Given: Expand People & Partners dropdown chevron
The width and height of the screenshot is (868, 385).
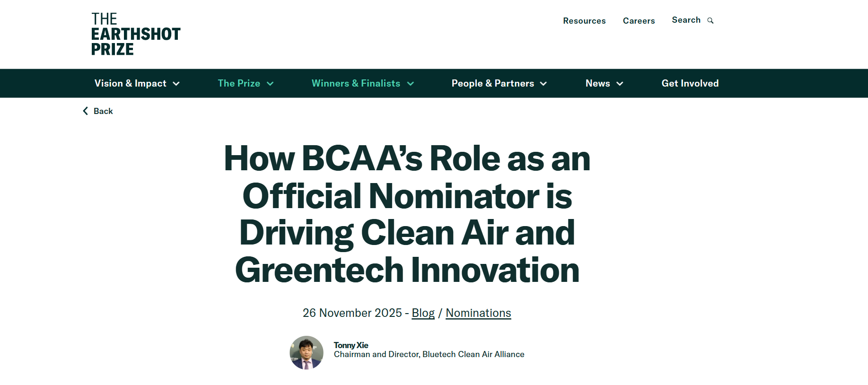Looking at the screenshot, I should pos(544,84).
